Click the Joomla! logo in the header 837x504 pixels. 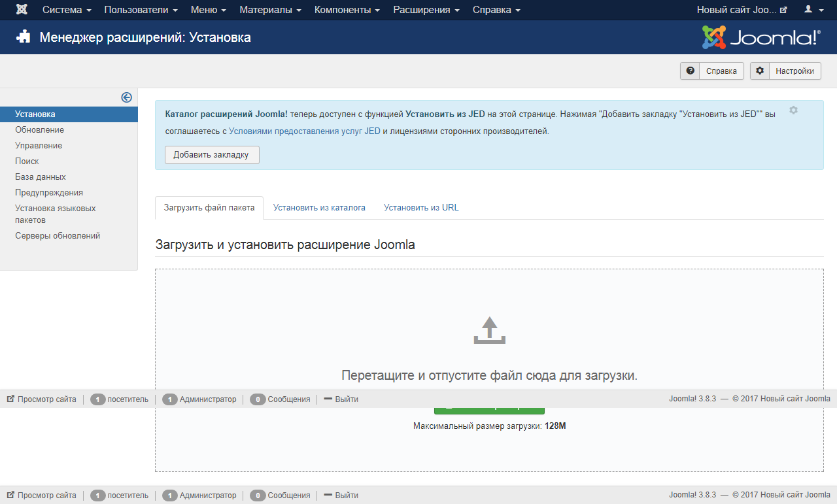tap(760, 37)
